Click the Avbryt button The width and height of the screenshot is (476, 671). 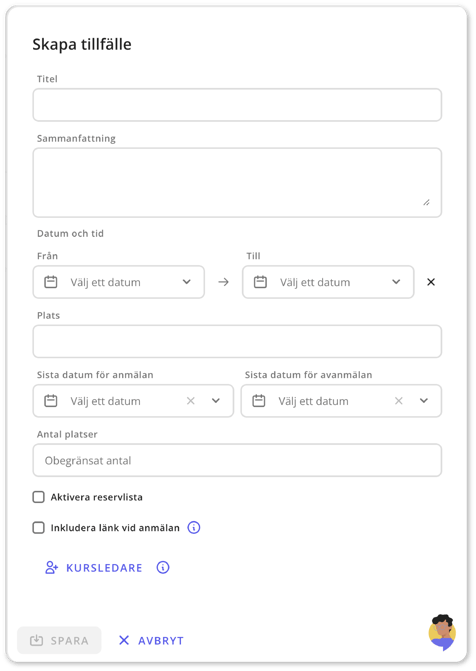151,641
